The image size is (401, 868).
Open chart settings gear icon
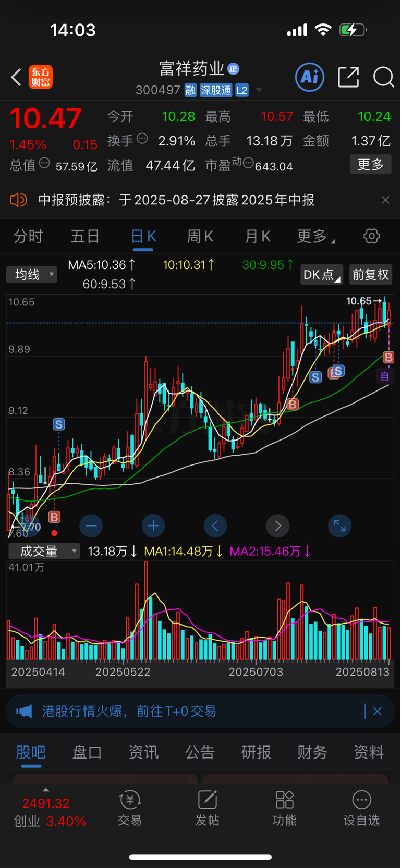[x=372, y=236]
